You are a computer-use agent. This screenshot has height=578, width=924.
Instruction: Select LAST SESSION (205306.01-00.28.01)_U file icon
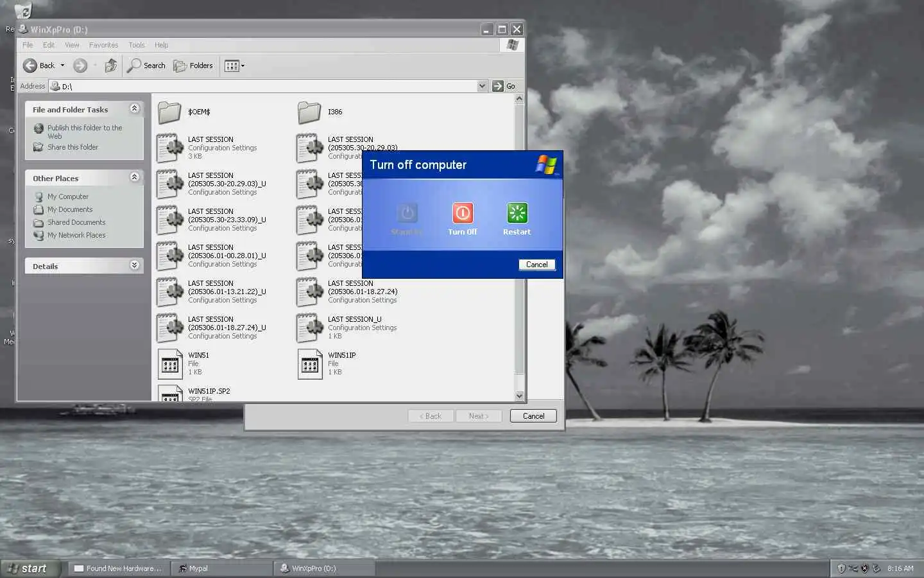(170, 256)
